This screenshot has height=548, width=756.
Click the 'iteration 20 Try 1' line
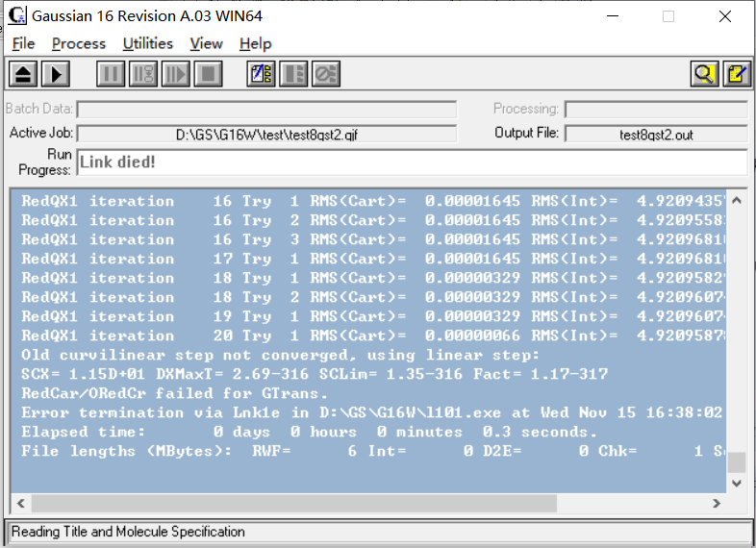[x=372, y=336]
